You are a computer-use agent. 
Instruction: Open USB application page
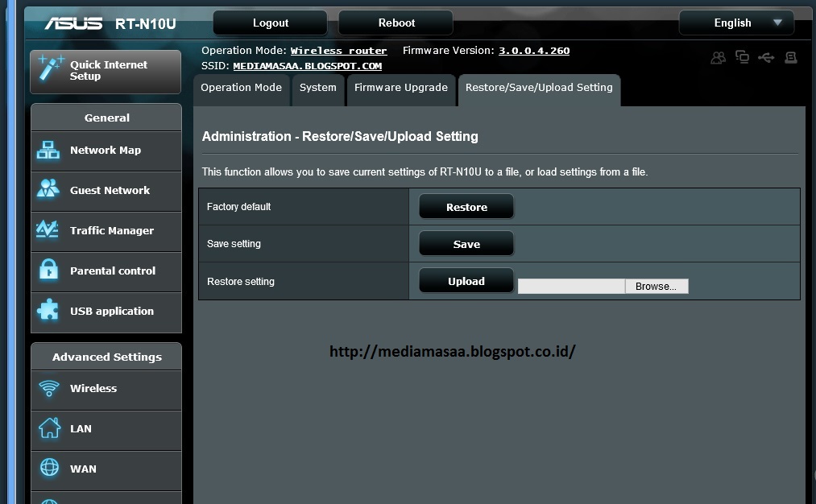[106, 312]
